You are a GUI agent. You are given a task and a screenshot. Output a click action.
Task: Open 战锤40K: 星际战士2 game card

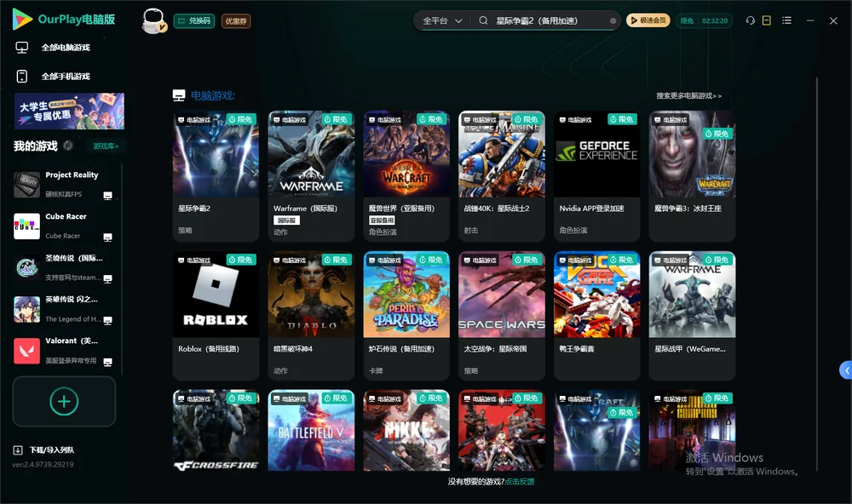pos(502,176)
